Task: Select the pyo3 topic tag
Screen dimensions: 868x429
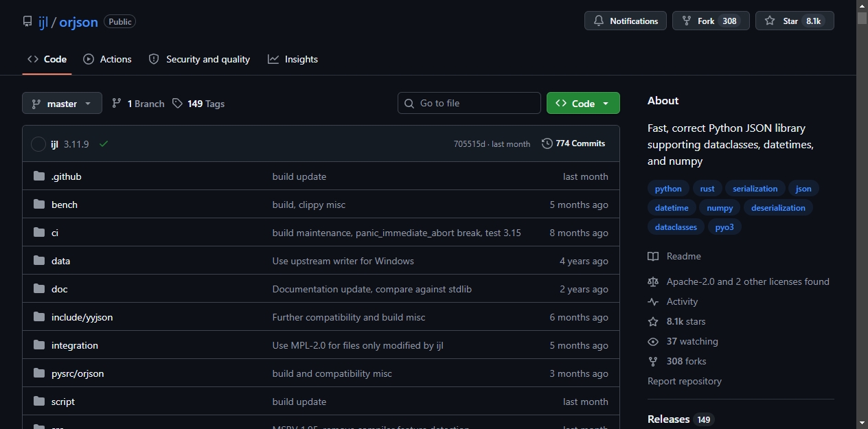Action: click(x=724, y=227)
